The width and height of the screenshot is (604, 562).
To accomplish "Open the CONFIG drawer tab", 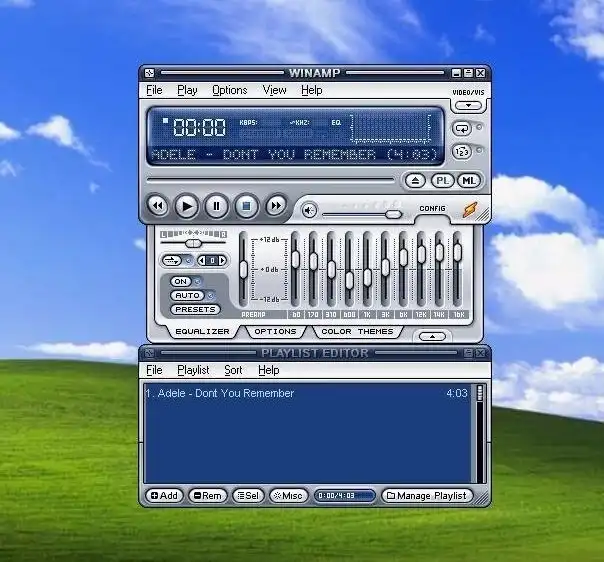I will (432, 208).
